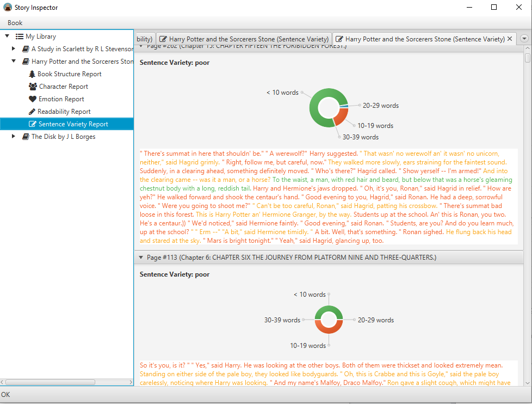Click the '20-29 words' label on Page #113 chart
The image size is (532, 404).
[376, 320]
